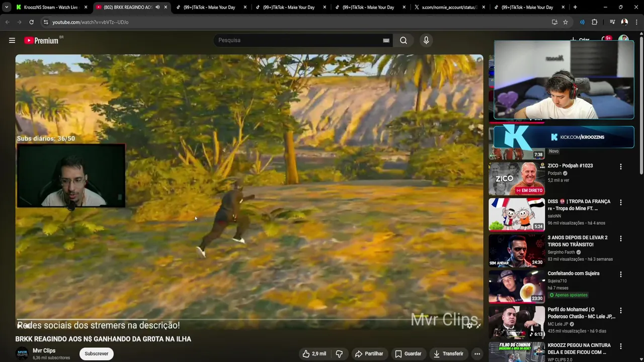Bookmark this page with the star icon
This screenshot has width=644, height=362.
566,22
